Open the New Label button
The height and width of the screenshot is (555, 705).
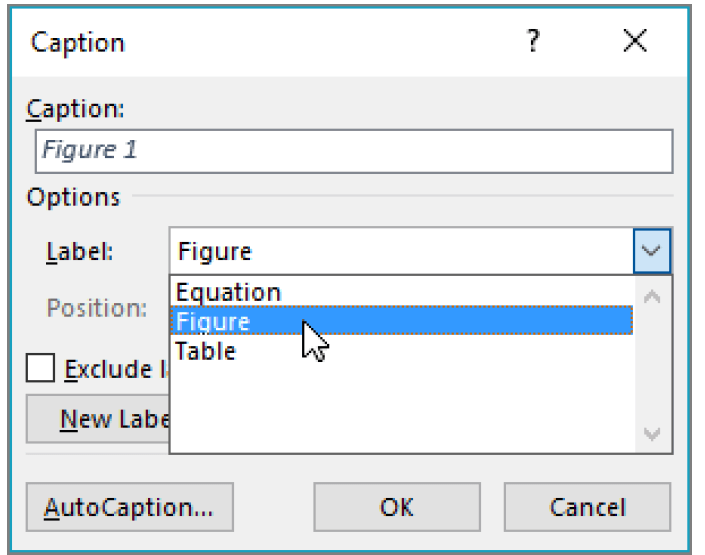pos(98,419)
